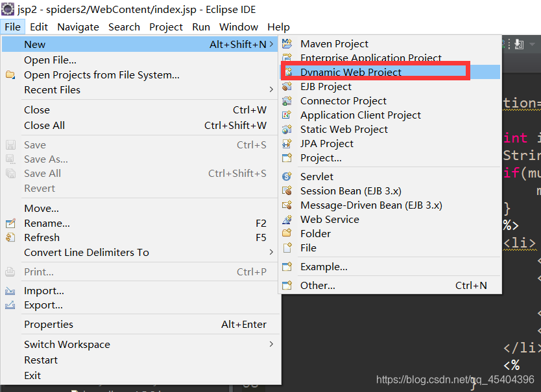Open the Window menu
The image size is (541, 392).
pyautogui.click(x=239, y=27)
